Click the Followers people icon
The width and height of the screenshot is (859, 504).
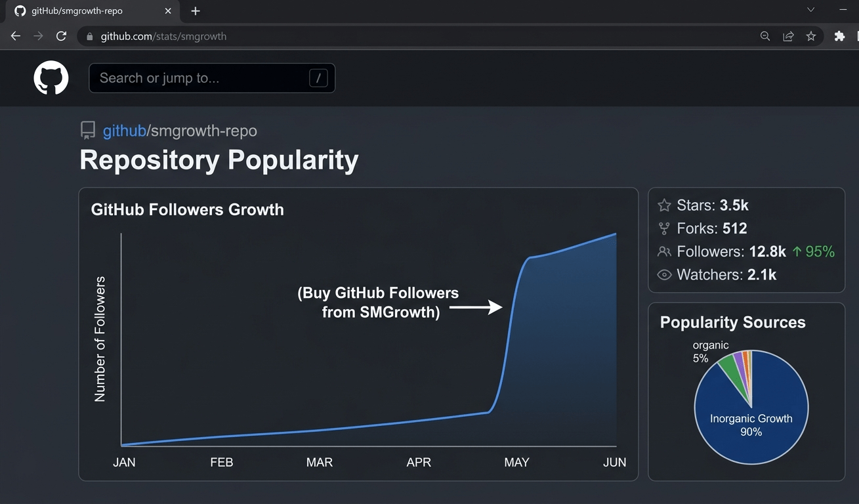(664, 251)
